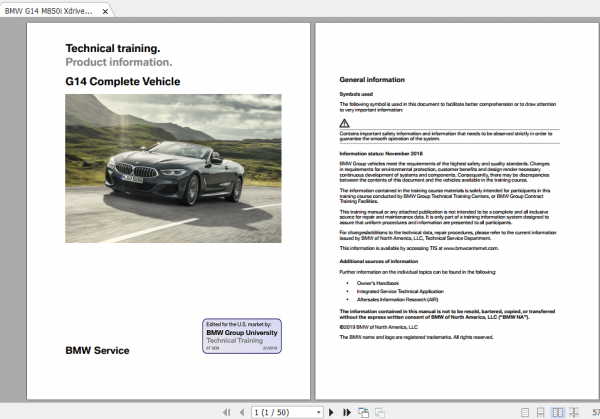600x419 pixels.
Task: Go to the first page
Action: point(227,412)
